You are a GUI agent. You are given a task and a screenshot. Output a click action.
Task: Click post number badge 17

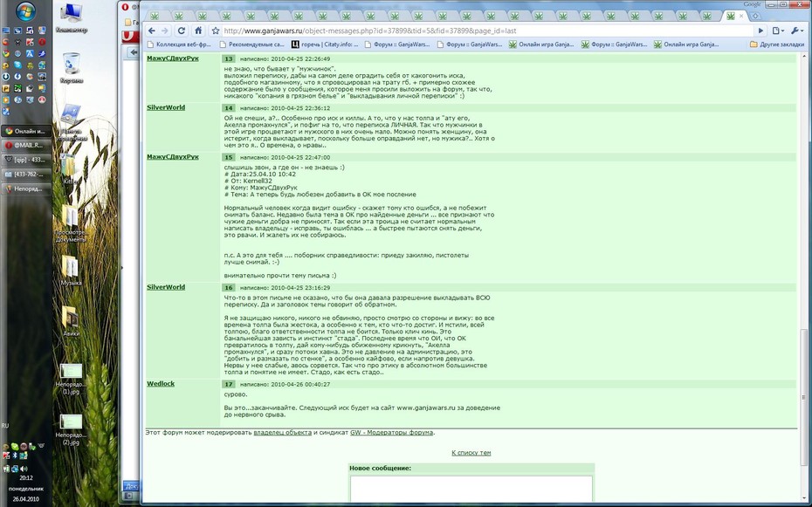(229, 384)
